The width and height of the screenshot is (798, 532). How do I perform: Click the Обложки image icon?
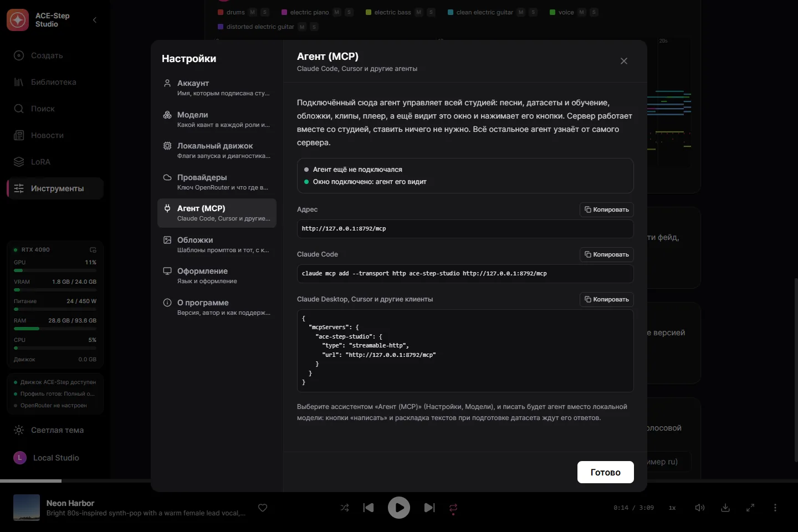point(167,240)
